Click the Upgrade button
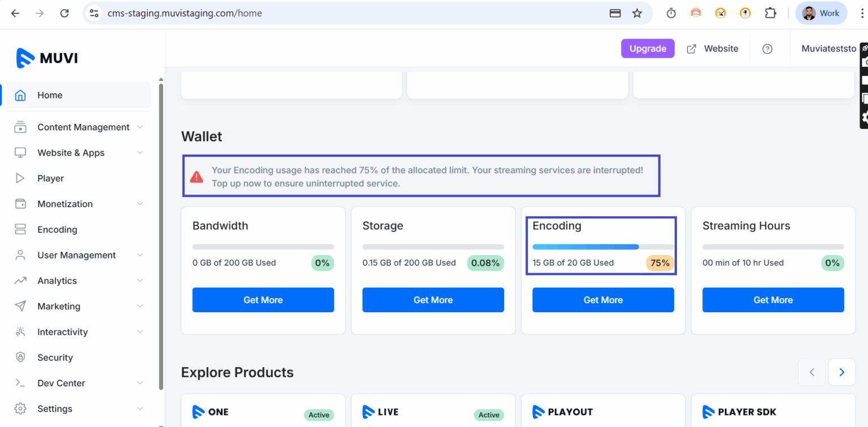 pyautogui.click(x=648, y=49)
